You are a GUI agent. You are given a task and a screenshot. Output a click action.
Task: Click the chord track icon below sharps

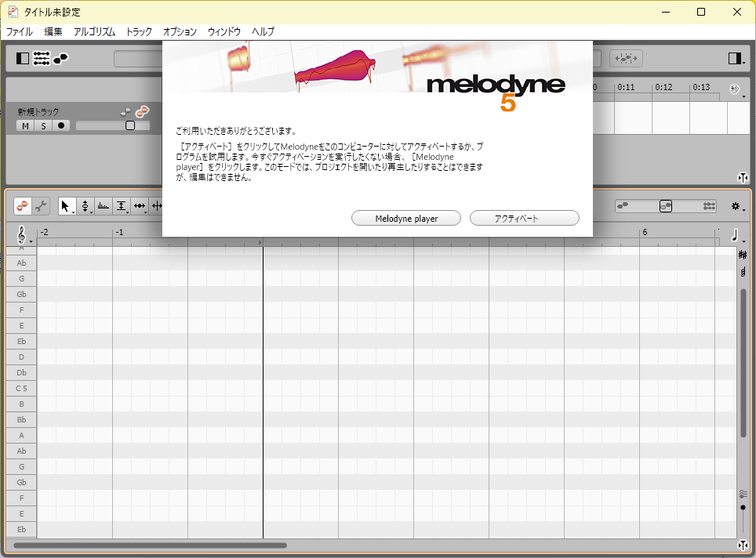tap(743, 272)
